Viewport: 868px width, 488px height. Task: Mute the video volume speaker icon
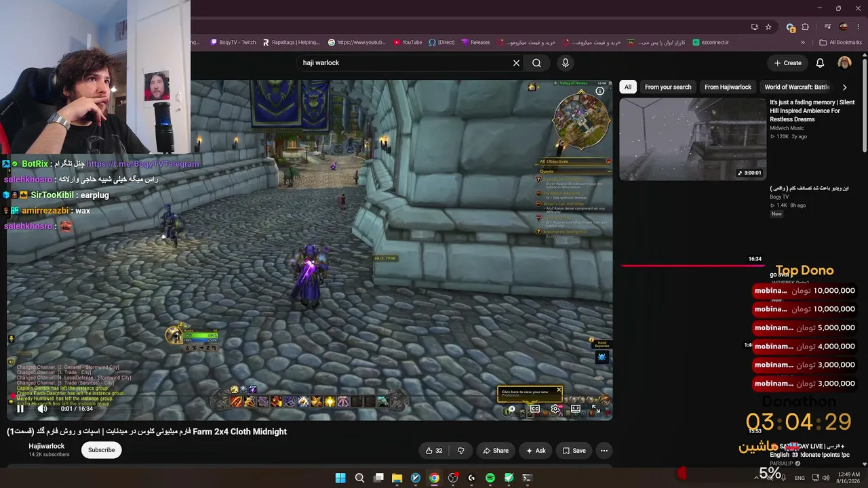click(42, 408)
